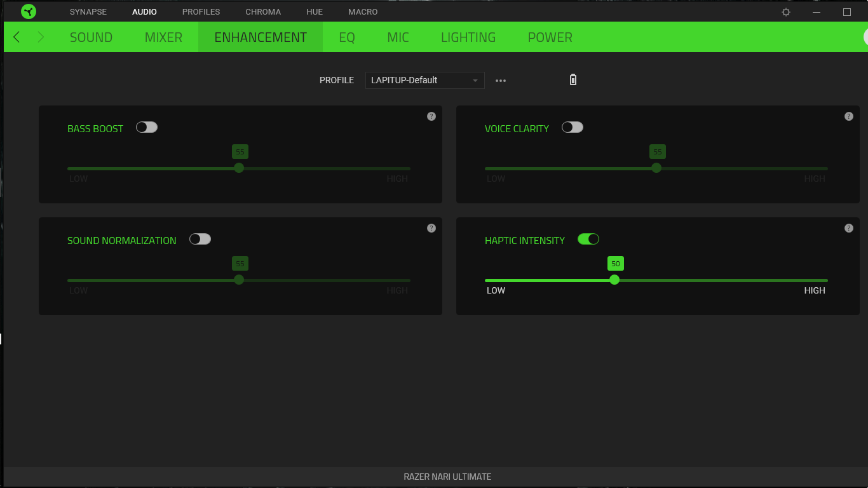Switch to the Mixer tab
Image resolution: width=868 pixels, height=488 pixels.
[163, 37]
